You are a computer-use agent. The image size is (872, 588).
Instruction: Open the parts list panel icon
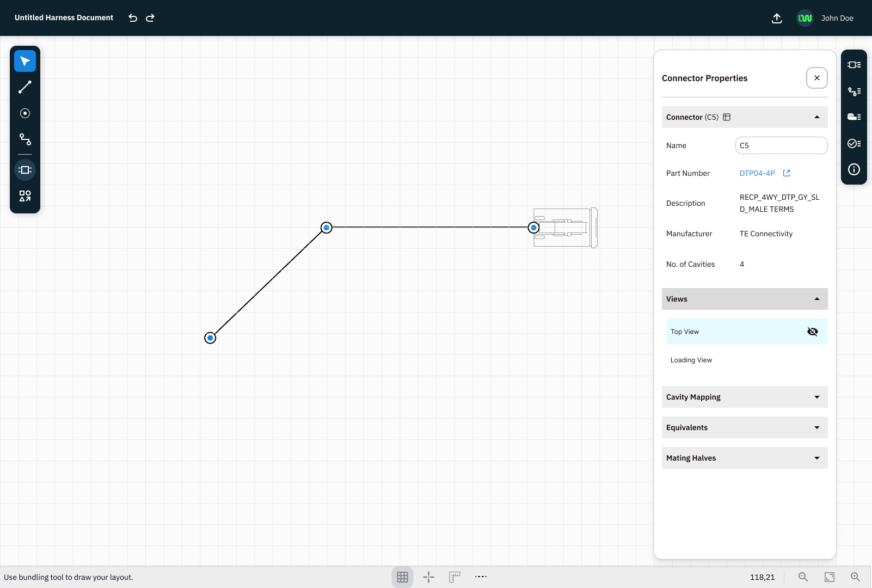point(854,117)
